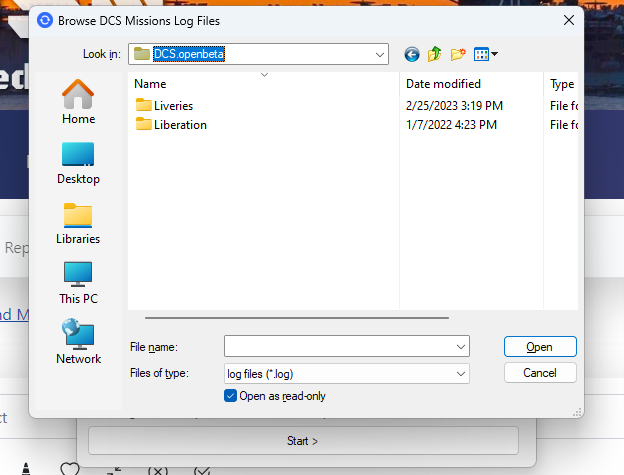The height and width of the screenshot is (475, 624).
Task: Expand the Look in dropdown
Action: (x=380, y=55)
